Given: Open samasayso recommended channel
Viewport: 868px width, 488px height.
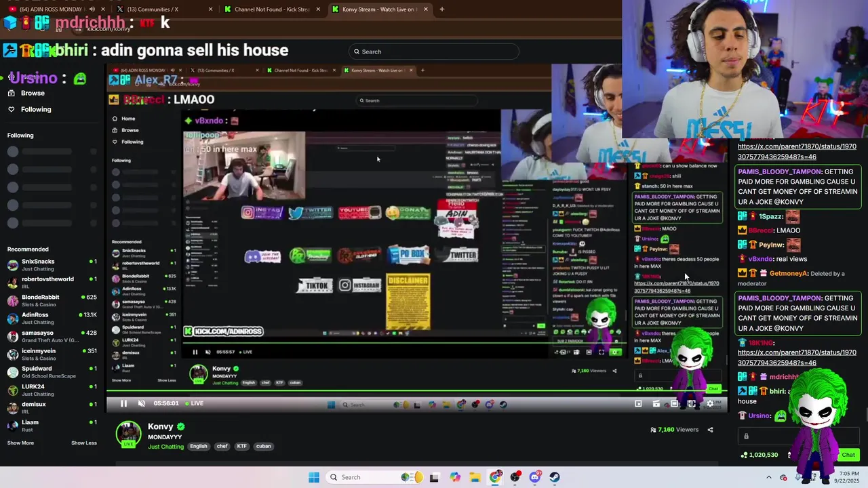Looking at the screenshot, I should click(52, 336).
